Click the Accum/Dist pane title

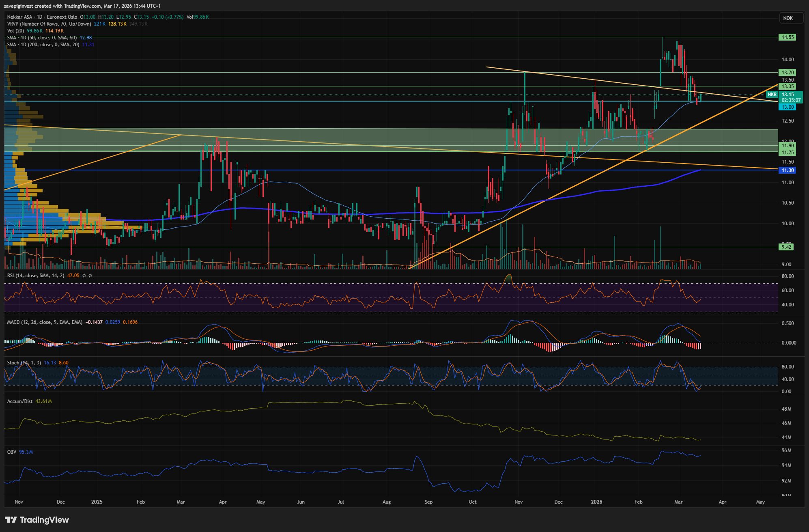(x=19, y=401)
